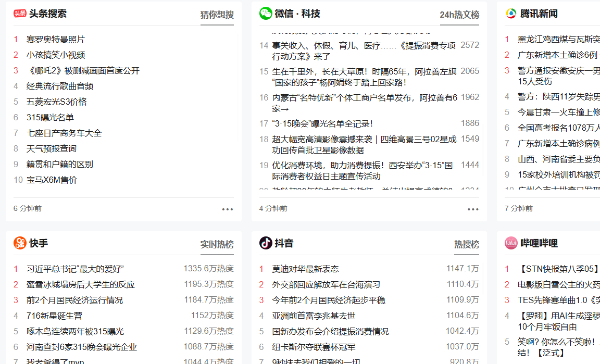The height and width of the screenshot is (364, 600).
Task: Open more options on Toutiao card
Action: (x=228, y=209)
